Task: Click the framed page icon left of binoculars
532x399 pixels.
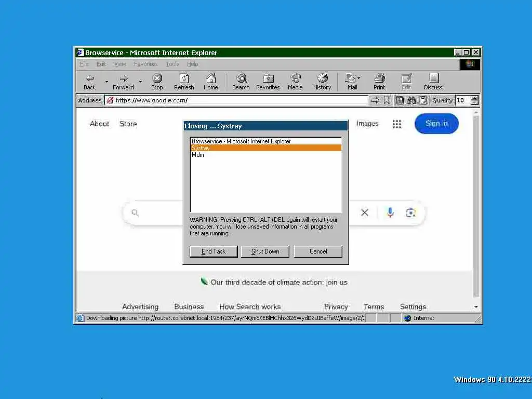Action: (x=401, y=100)
